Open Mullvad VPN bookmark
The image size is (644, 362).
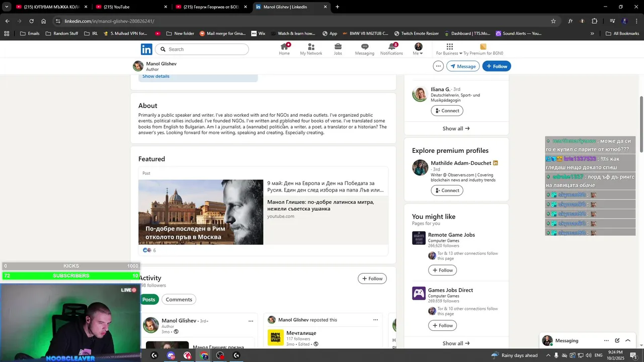click(x=125, y=34)
